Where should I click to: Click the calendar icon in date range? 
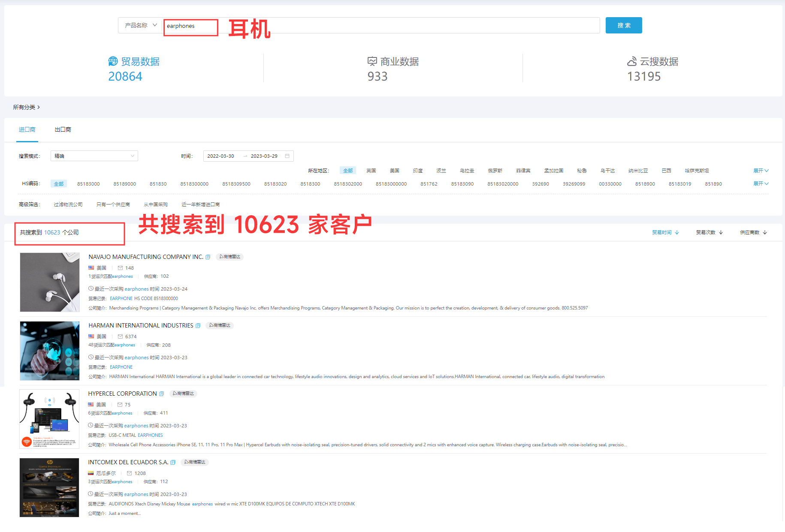pos(287,156)
